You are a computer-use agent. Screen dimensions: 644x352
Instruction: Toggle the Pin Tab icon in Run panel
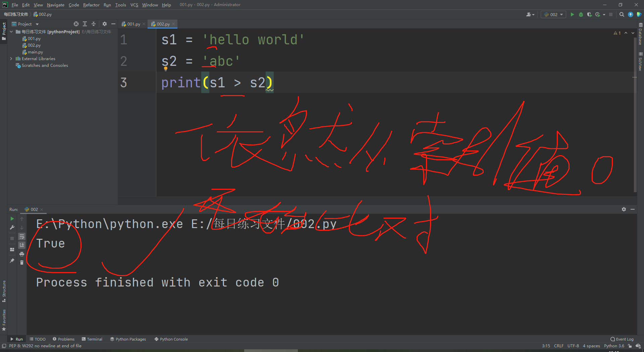(x=12, y=261)
